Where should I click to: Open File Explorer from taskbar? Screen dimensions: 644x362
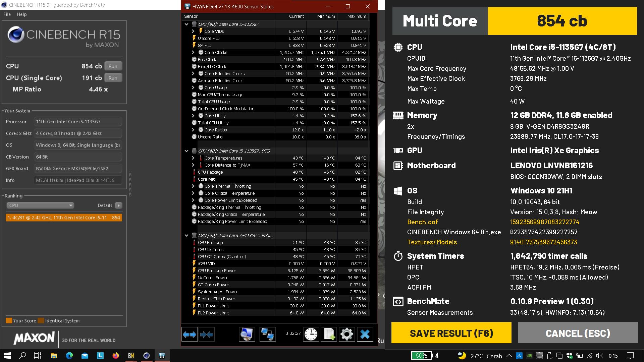pos(54,356)
